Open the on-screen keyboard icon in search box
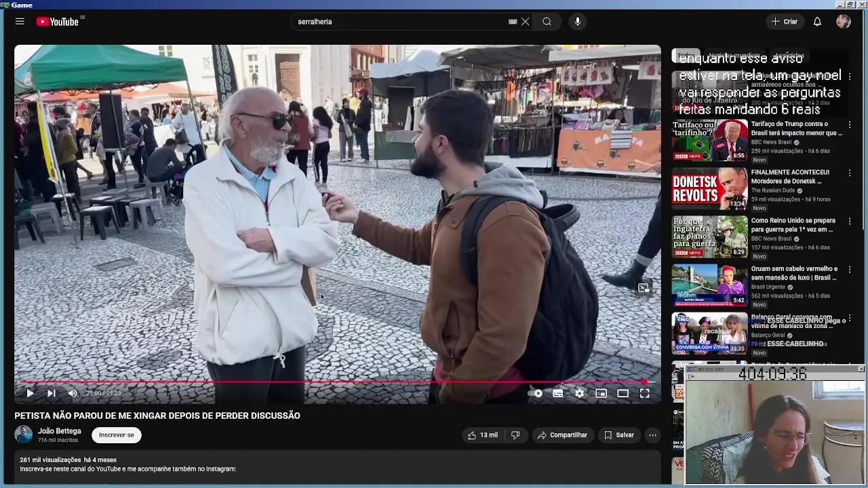This screenshot has width=868, height=488. click(x=513, y=22)
